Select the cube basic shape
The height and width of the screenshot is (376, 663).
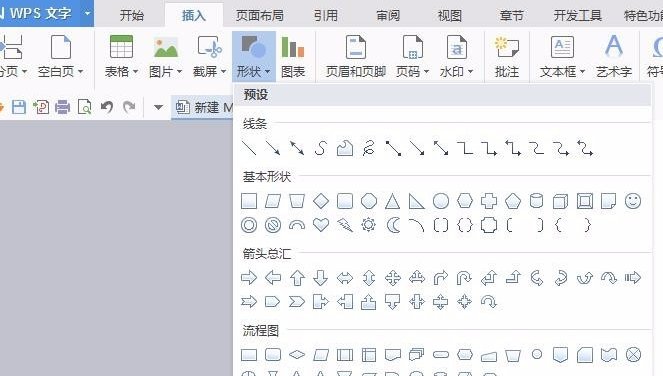coord(561,201)
